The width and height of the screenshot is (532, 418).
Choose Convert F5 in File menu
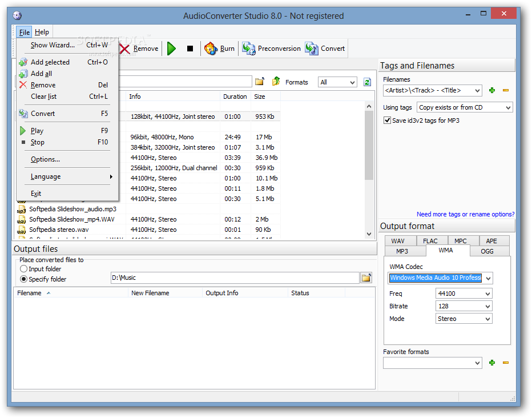pos(67,114)
